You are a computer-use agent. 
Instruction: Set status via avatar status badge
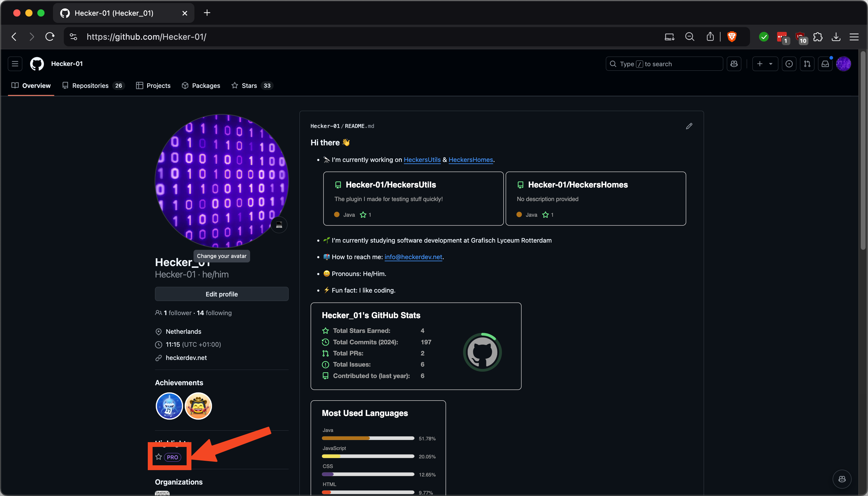point(279,225)
